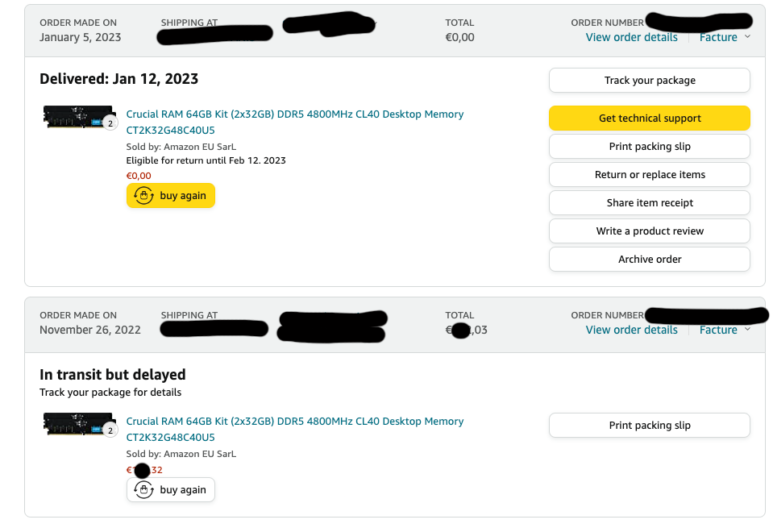Viewport: 773px width, 532px height.
Task: Select Share item receipt button
Action: 650,203
